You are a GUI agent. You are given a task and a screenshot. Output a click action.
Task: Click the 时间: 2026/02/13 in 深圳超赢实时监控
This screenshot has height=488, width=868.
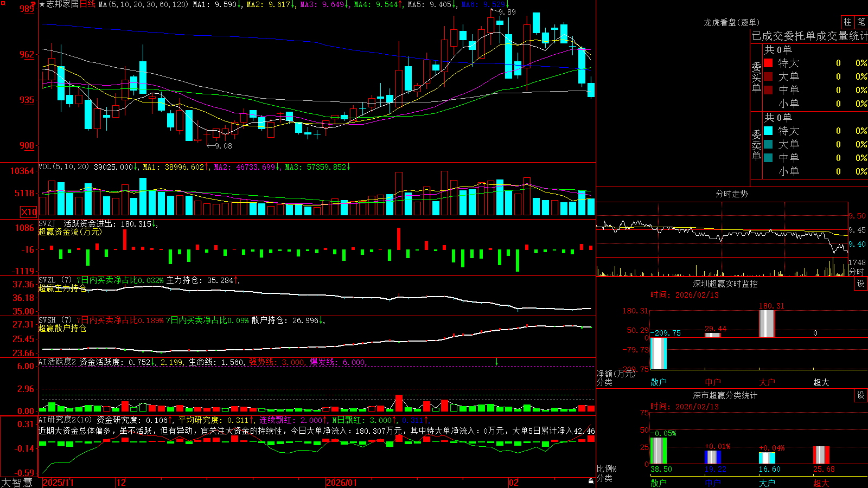tap(685, 295)
